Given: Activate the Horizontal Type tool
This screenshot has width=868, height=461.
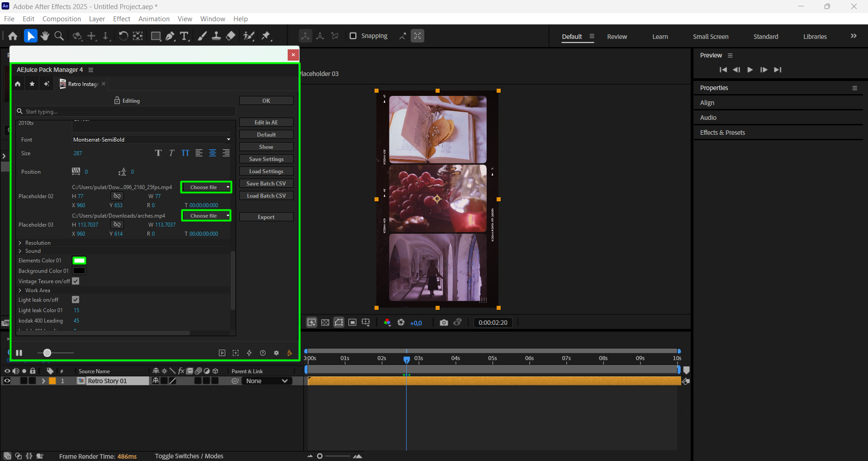Looking at the screenshot, I should 184,36.
